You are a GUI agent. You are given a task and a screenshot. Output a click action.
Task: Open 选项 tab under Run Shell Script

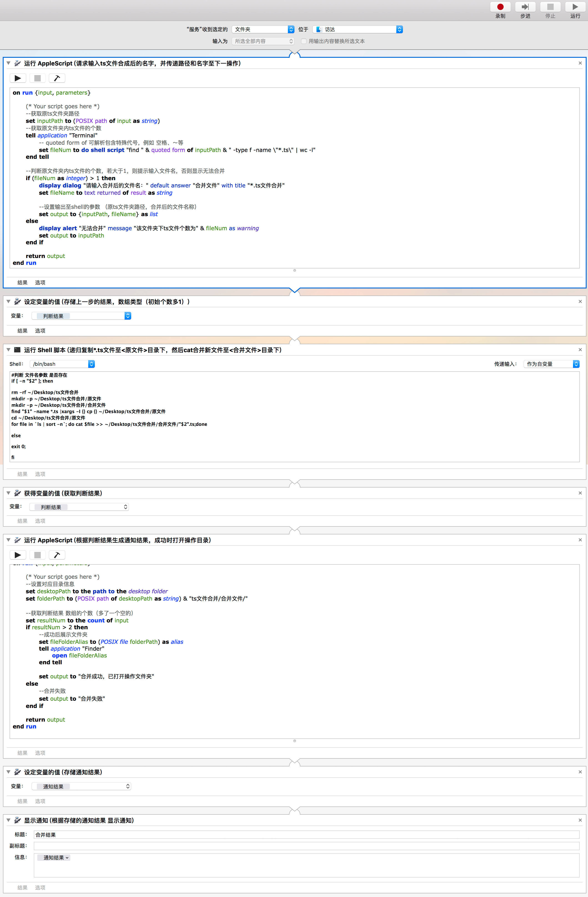(x=40, y=474)
